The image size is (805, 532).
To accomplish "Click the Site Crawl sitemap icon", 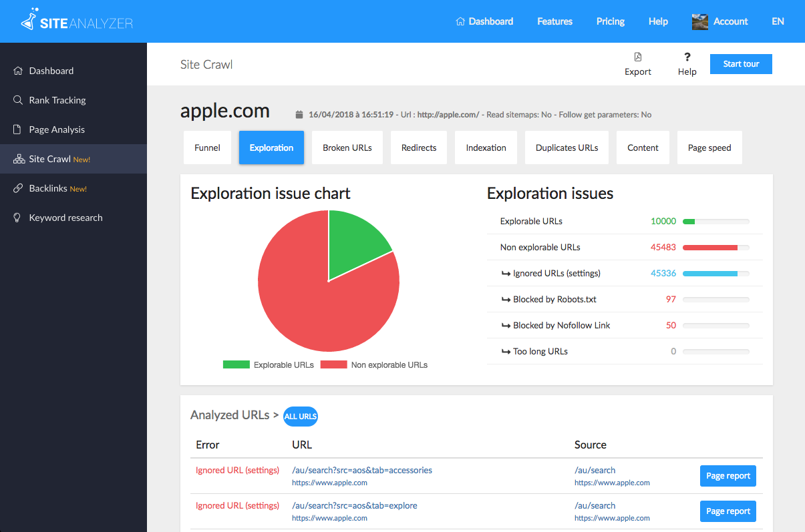I will 18,159.
